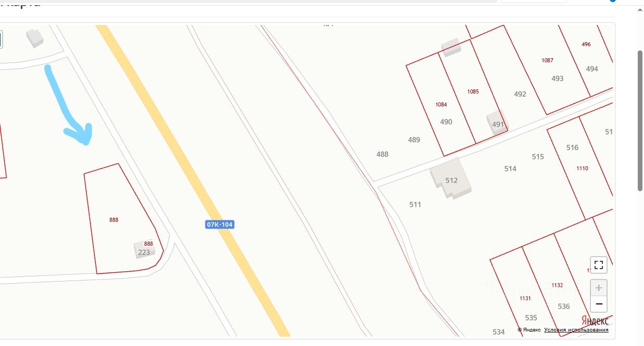Expand the map to fullscreen mode
Viewport: 644px width, 346px height.
pos(599,264)
